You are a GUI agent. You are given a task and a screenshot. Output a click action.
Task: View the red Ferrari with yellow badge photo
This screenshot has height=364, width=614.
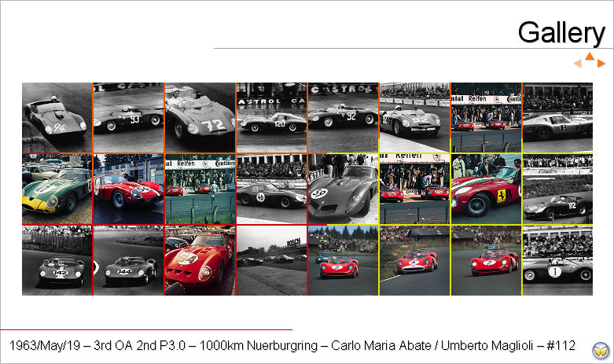pos(486,189)
